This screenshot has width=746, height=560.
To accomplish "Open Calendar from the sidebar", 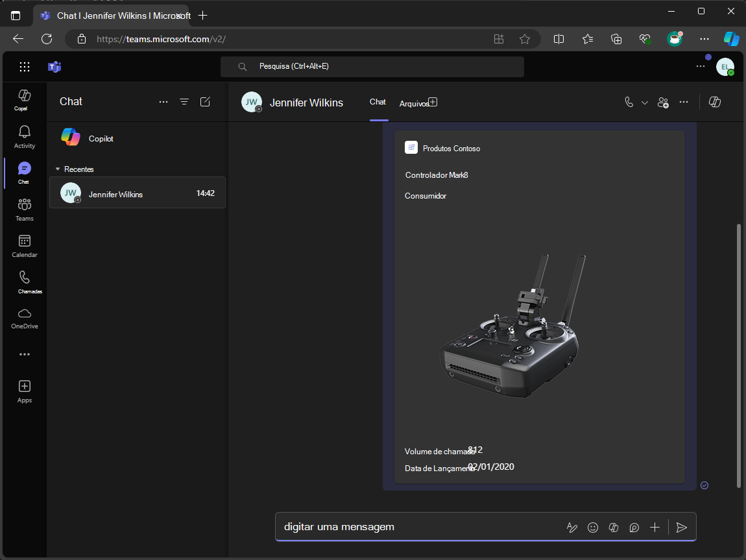I will [24, 245].
